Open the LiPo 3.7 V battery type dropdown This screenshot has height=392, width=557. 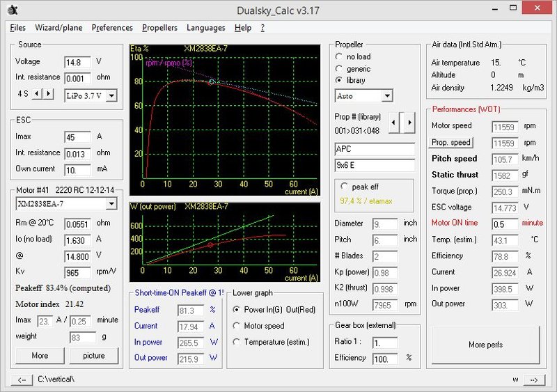[111, 95]
